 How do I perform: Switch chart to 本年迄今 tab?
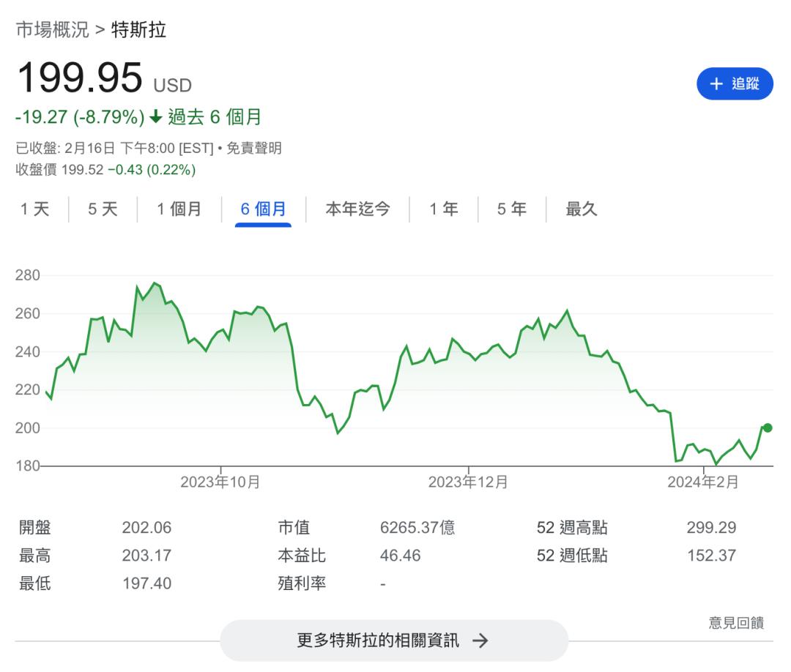tap(357, 209)
